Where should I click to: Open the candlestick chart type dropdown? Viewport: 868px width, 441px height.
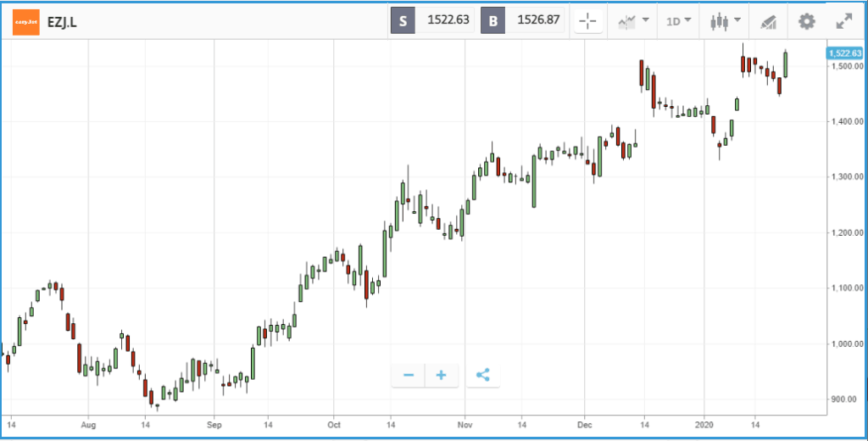[x=726, y=21]
